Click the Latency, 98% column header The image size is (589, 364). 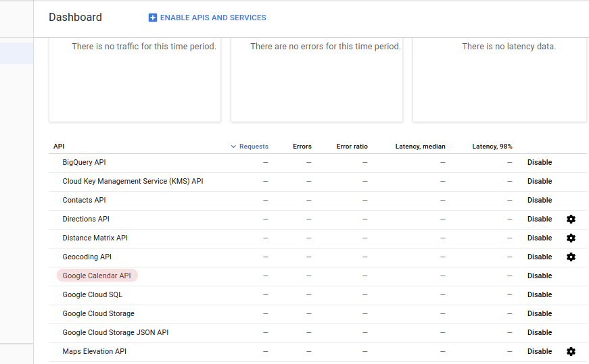click(492, 147)
